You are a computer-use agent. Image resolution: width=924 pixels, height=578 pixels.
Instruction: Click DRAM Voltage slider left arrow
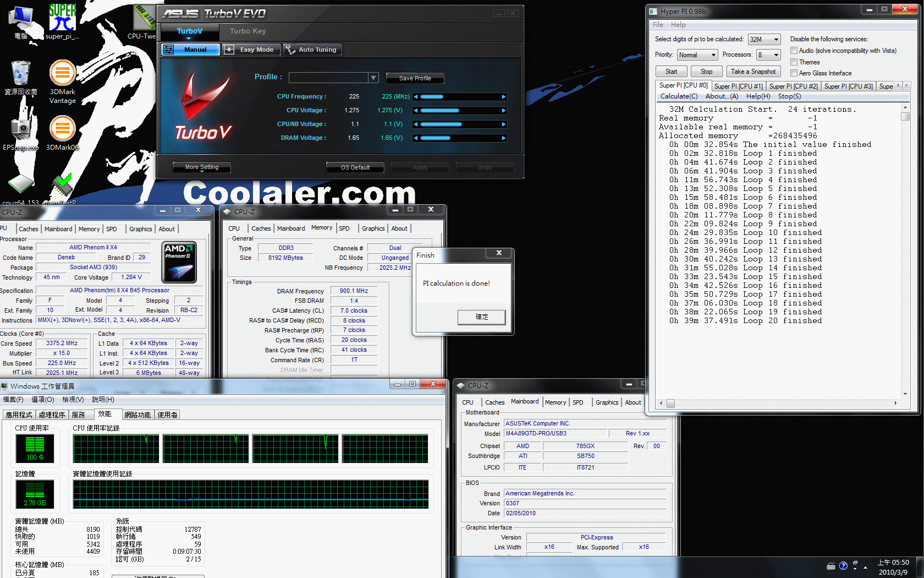[416, 138]
